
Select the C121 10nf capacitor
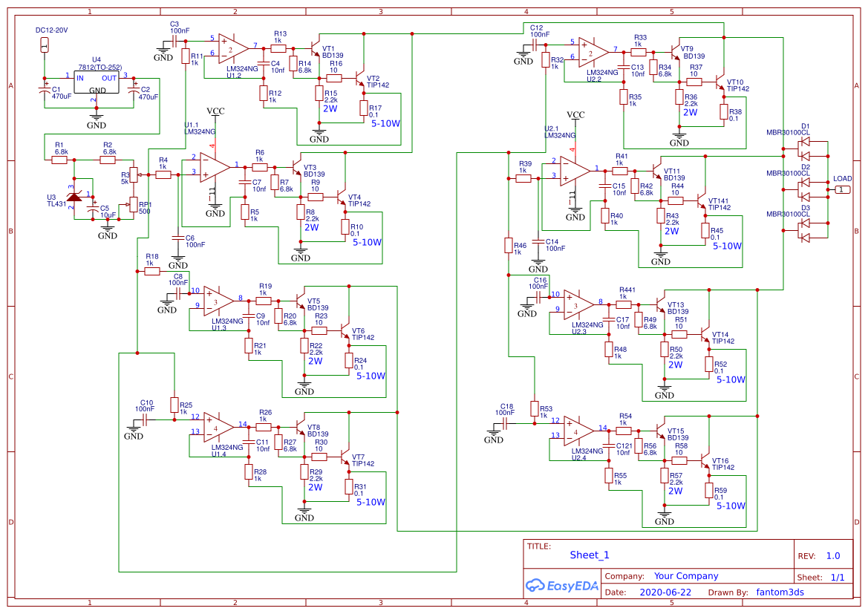608,445
